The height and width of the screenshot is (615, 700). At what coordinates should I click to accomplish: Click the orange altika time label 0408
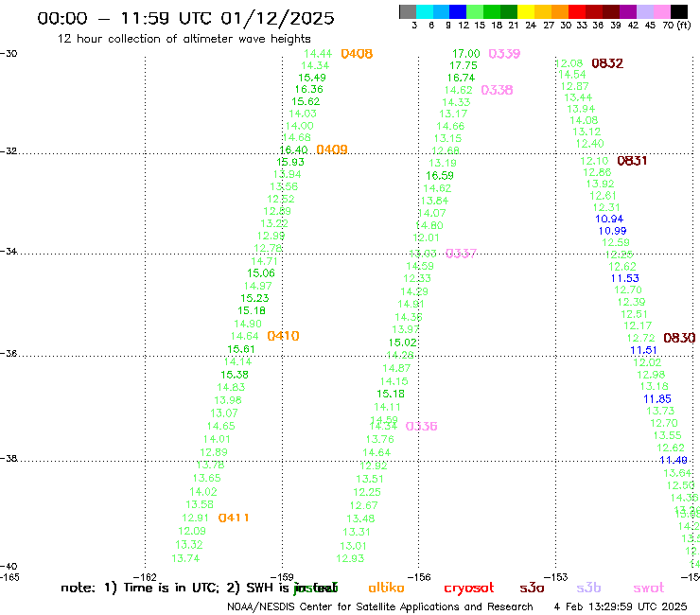[357, 54]
